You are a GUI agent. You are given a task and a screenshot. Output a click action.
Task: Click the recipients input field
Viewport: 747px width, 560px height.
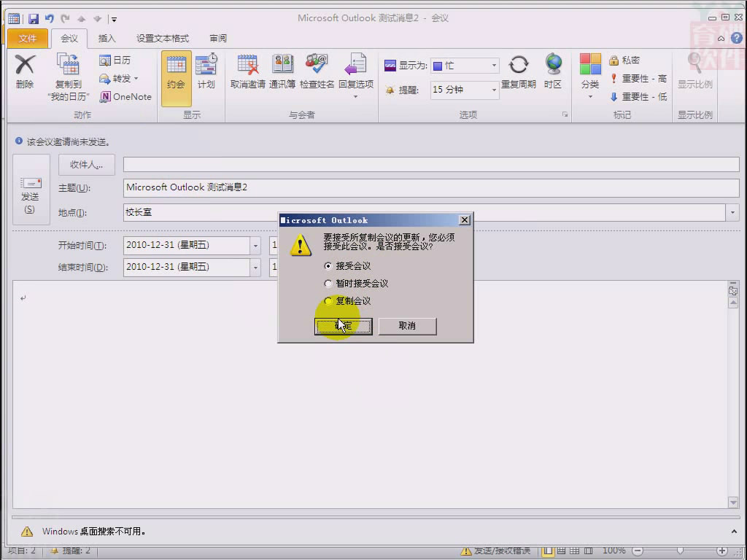(431, 165)
